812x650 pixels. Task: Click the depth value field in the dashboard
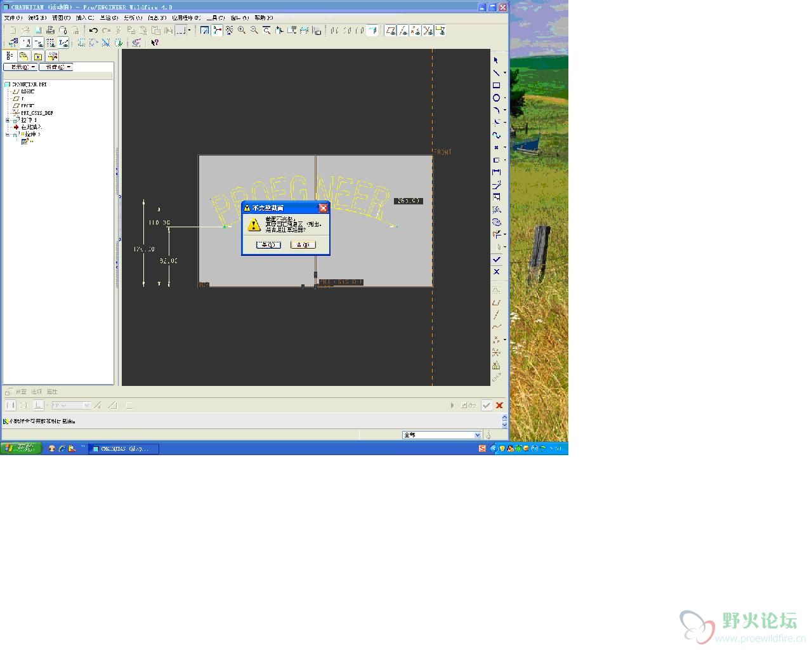click(x=71, y=405)
